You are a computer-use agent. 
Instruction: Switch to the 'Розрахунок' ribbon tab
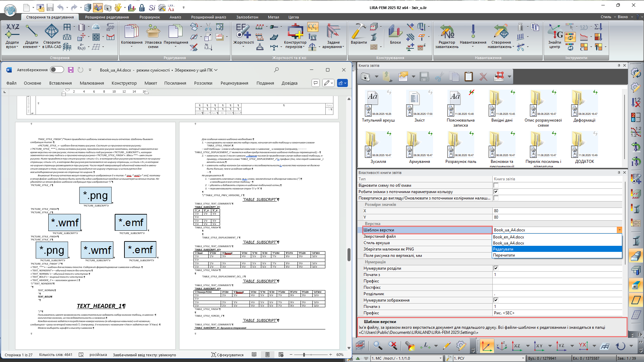(x=150, y=17)
